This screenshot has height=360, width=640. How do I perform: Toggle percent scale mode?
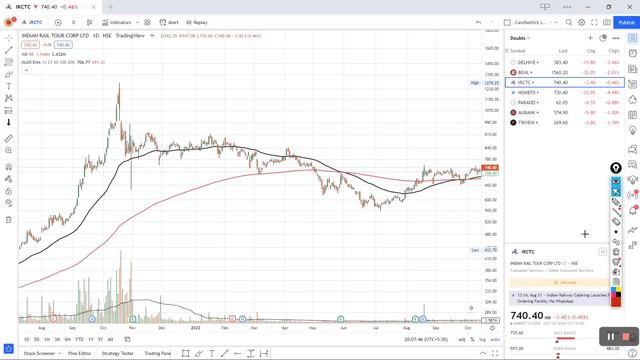tap(472, 340)
